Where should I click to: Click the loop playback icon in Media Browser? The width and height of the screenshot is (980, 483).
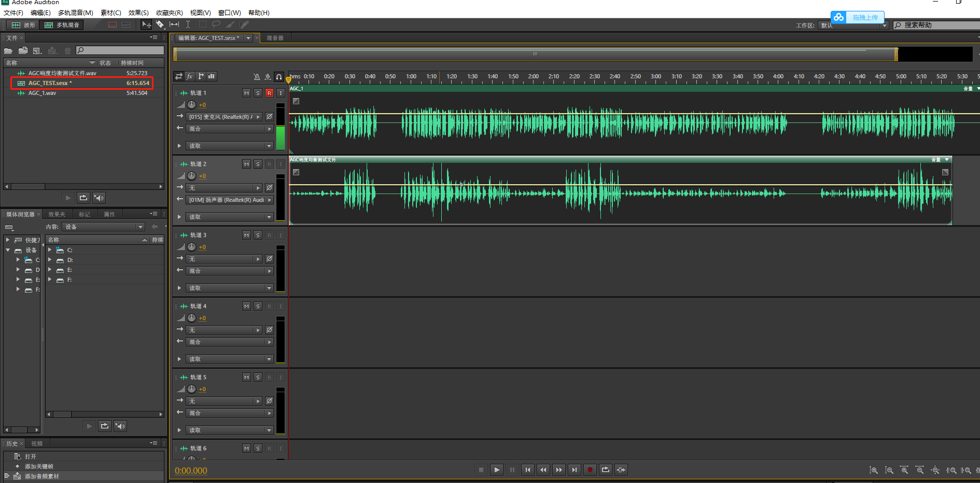[105, 426]
